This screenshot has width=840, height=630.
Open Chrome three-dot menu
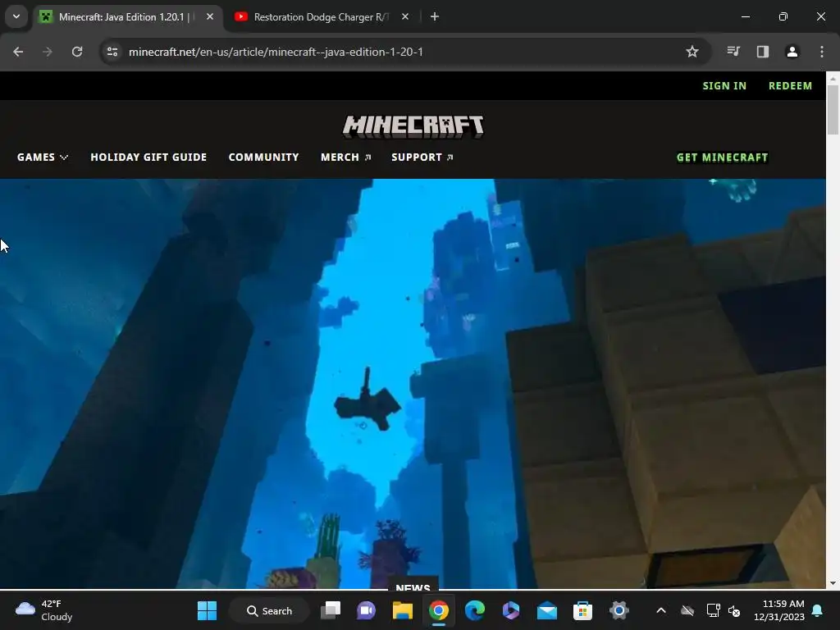tap(822, 52)
